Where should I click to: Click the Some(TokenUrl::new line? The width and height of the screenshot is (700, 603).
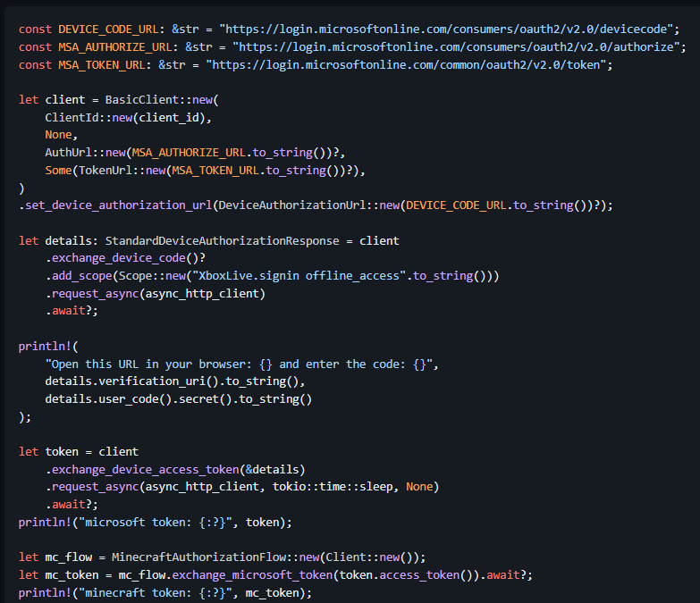click(205, 170)
